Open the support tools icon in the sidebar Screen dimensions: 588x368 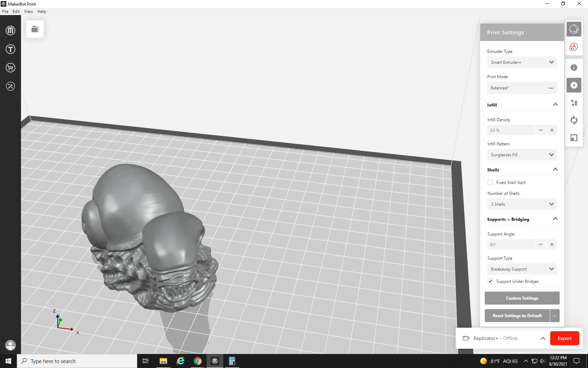point(10,86)
